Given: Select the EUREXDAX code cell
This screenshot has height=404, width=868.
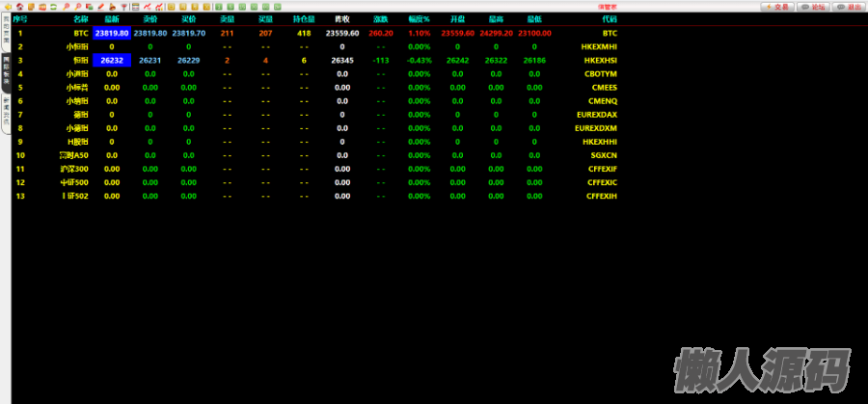Looking at the screenshot, I should pyautogui.click(x=597, y=115).
